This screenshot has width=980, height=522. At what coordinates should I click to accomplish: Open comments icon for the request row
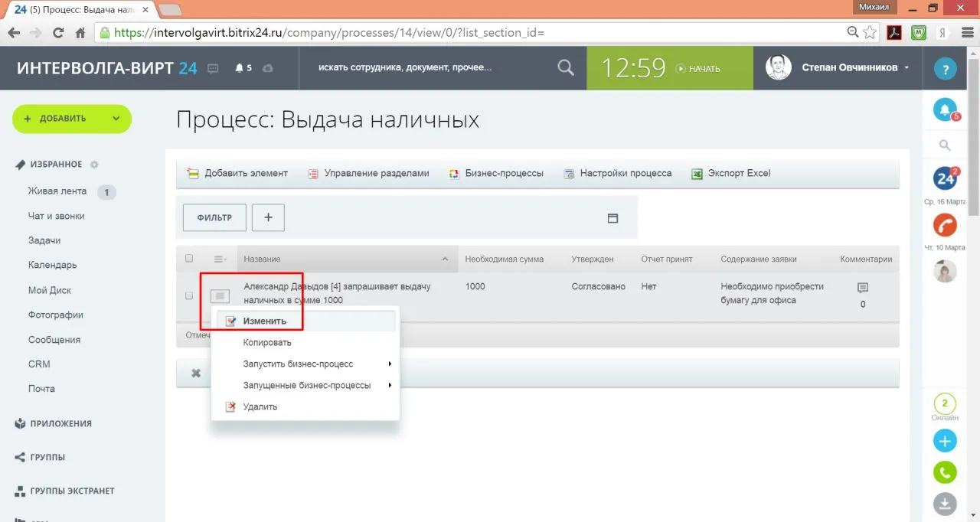pos(863,288)
